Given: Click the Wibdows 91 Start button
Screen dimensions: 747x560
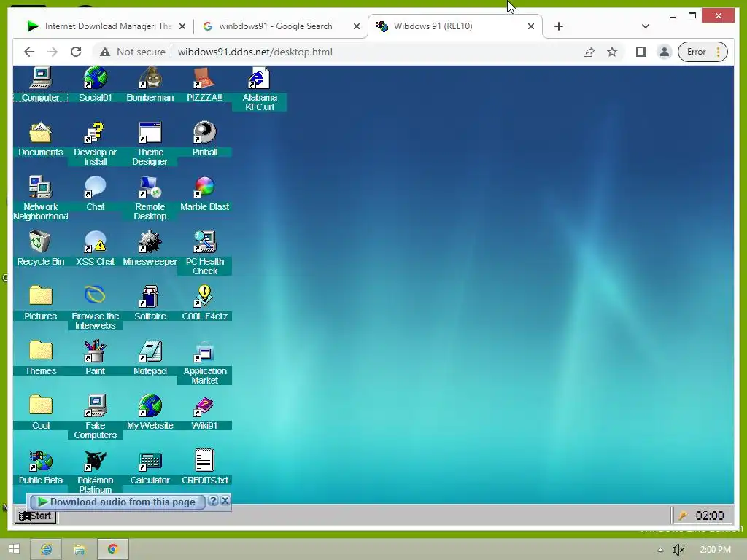Looking at the screenshot, I should [x=36, y=516].
